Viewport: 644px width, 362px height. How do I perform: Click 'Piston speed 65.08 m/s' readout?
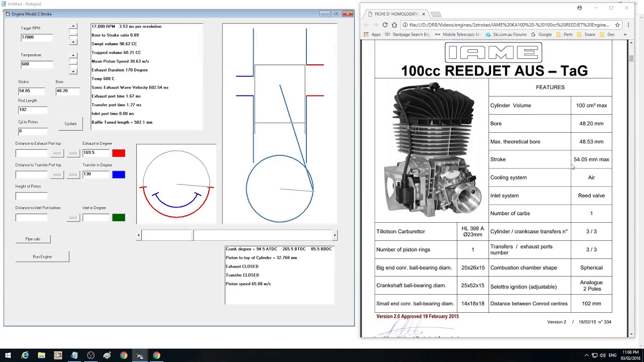pos(248,284)
